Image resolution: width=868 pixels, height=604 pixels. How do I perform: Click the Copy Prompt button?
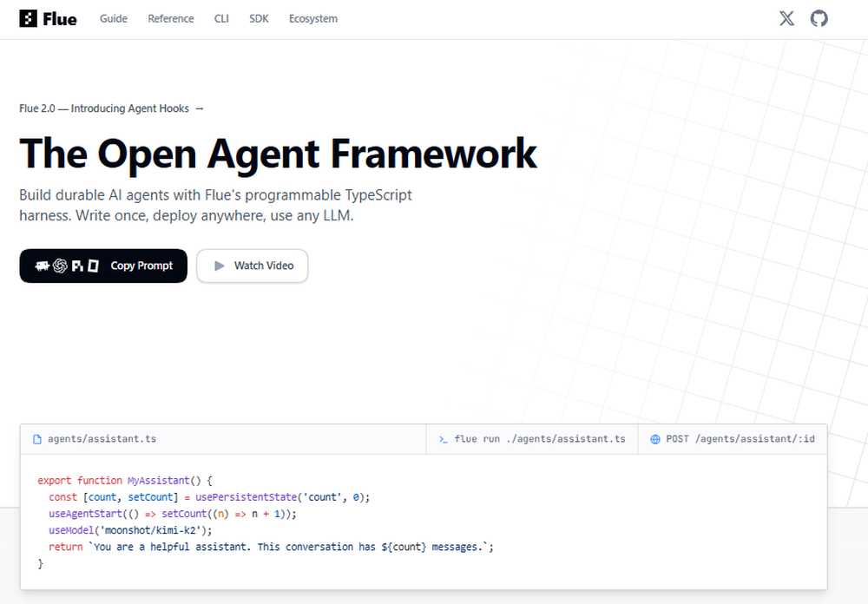[x=103, y=266]
